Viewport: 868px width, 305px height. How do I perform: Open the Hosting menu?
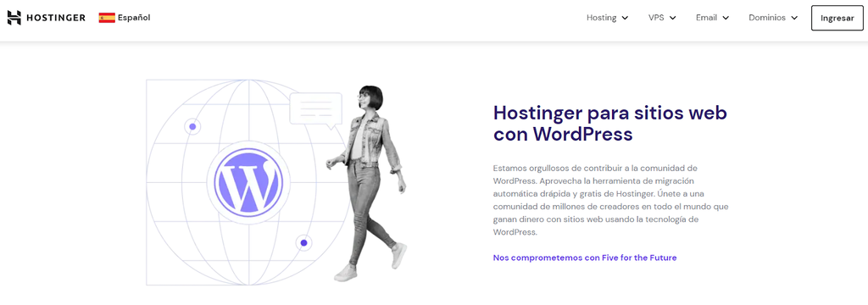pos(607,18)
